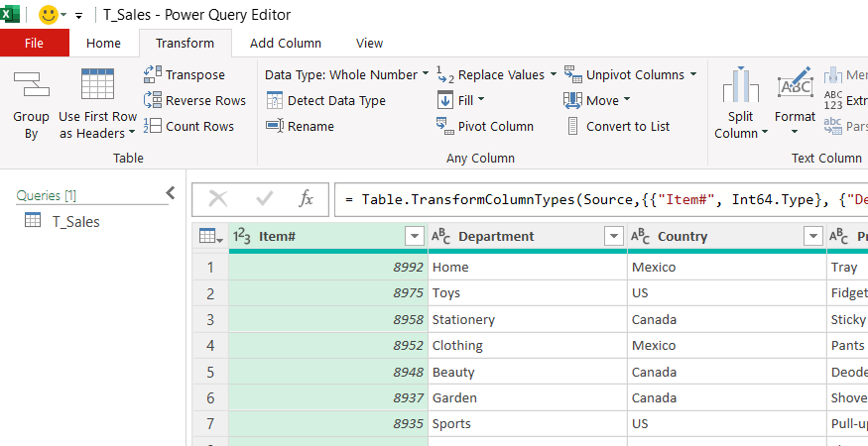
Task: Open Country column filter dropdown
Action: (x=812, y=237)
